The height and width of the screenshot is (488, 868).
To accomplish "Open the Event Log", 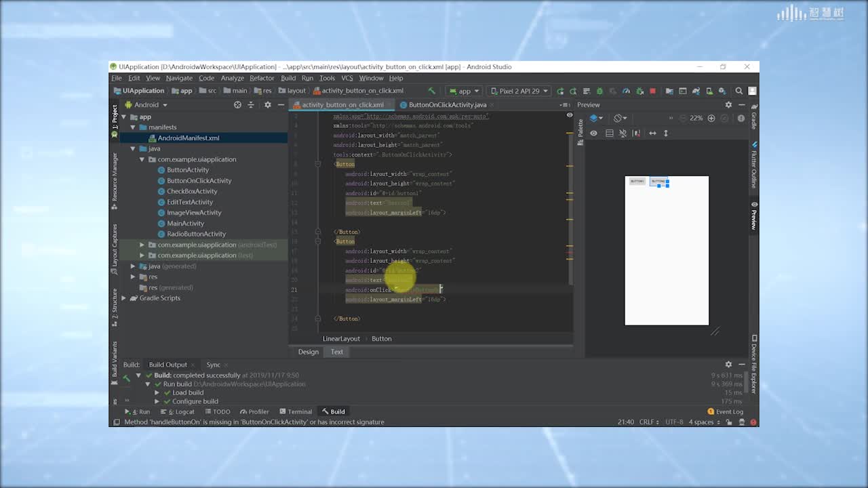I will [725, 411].
